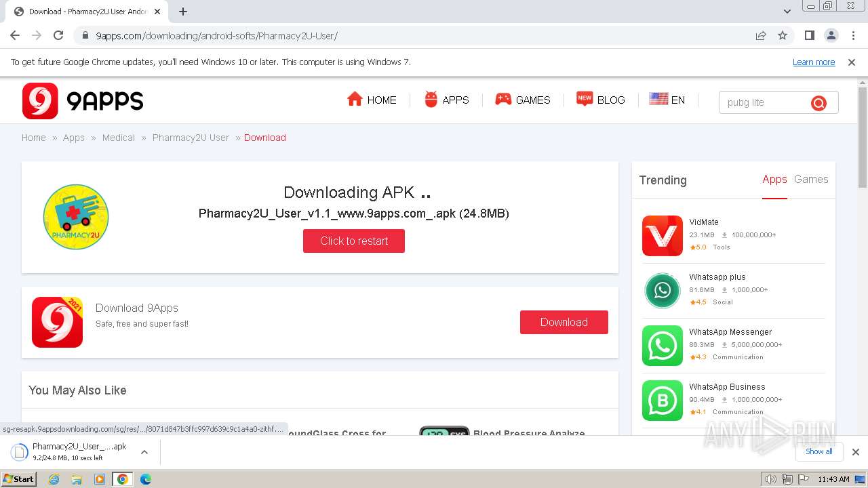Open Chrome profile avatar
This screenshot has width=868, height=488.
[831, 35]
